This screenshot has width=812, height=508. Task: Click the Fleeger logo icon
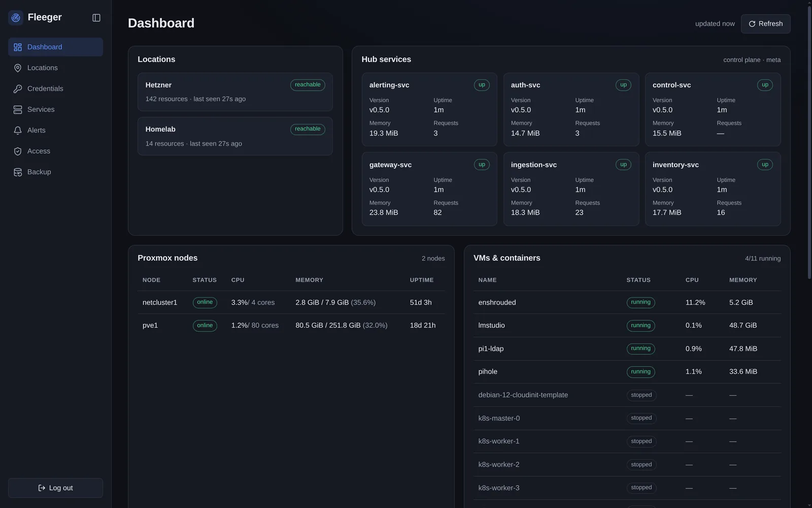tap(16, 18)
